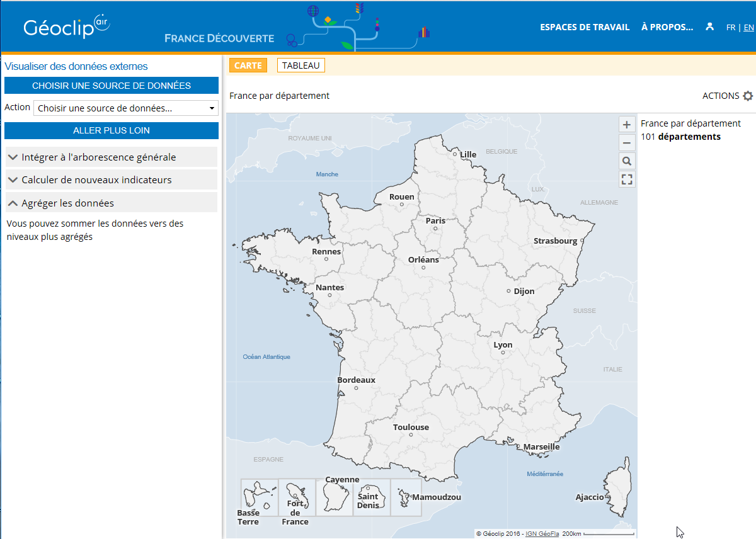
Task: Click Choisir une source de données button
Action: pyautogui.click(x=112, y=85)
